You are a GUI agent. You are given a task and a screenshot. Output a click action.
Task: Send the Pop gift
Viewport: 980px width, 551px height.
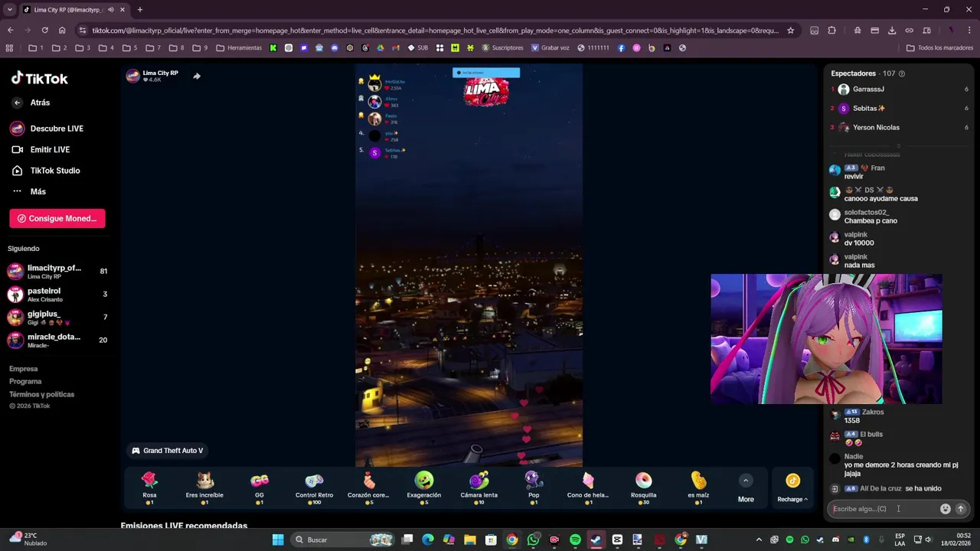[534, 487]
